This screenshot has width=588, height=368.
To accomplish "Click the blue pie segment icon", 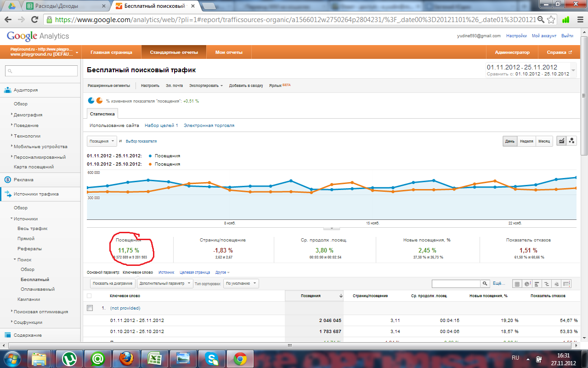I will (91, 100).
